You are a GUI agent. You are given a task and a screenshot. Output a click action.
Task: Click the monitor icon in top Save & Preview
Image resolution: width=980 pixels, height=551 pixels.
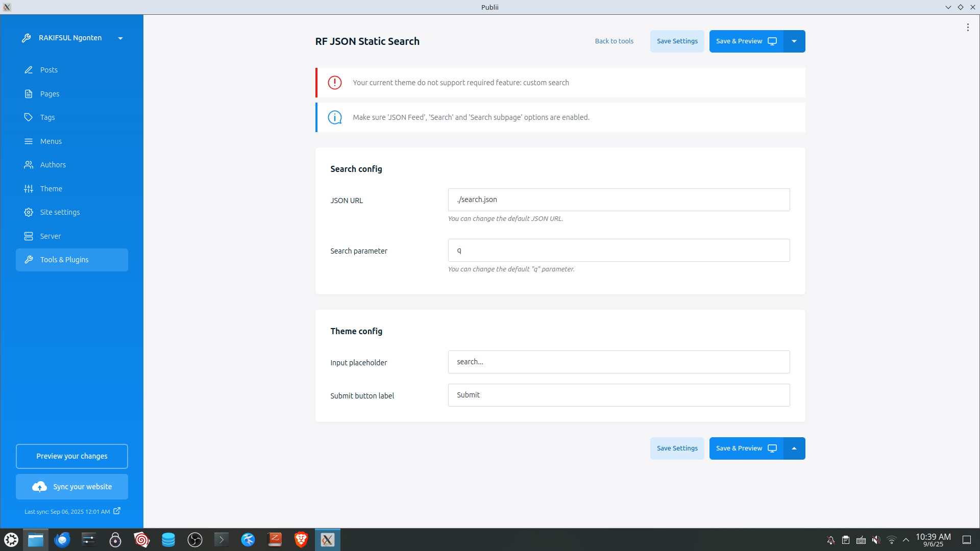tap(772, 41)
